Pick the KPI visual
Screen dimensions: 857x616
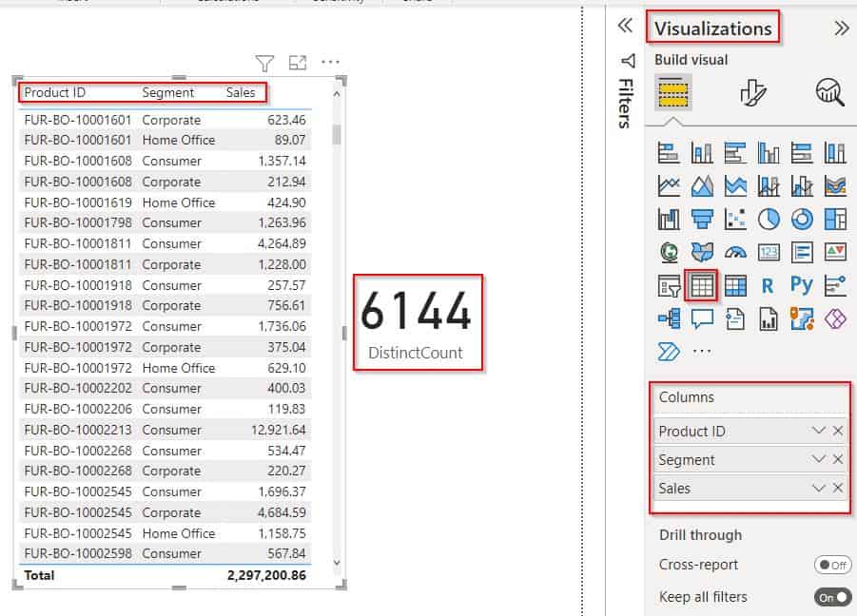(835, 252)
